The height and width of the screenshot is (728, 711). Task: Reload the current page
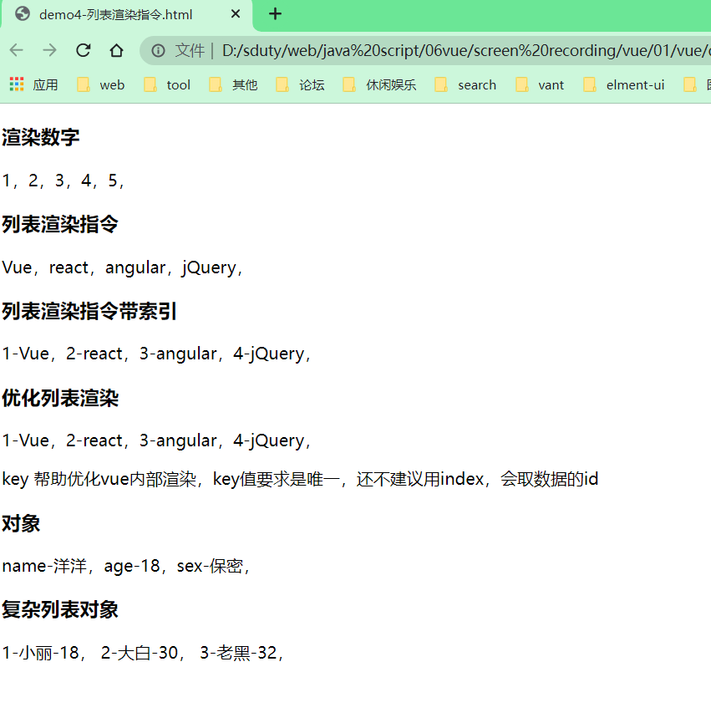pos(83,50)
